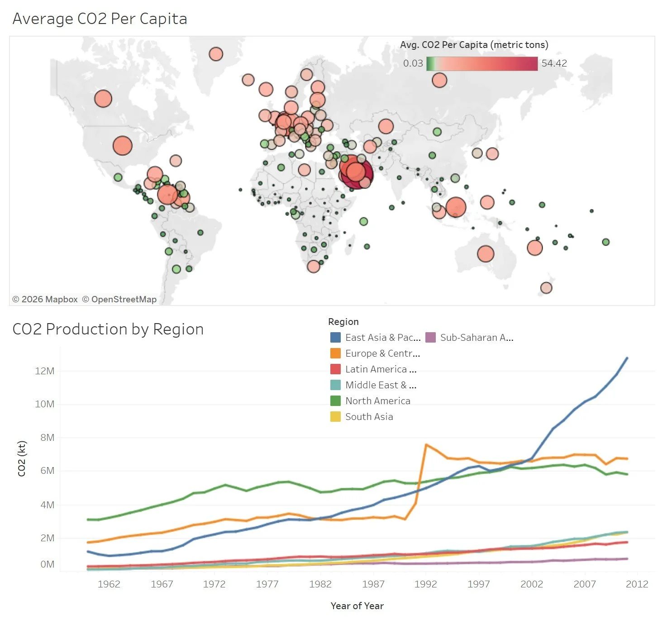Image resolution: width=672 pixels, height=625 pixels.
Task: Open the OpenStreetMap attribution link
Action: point(119,299)
